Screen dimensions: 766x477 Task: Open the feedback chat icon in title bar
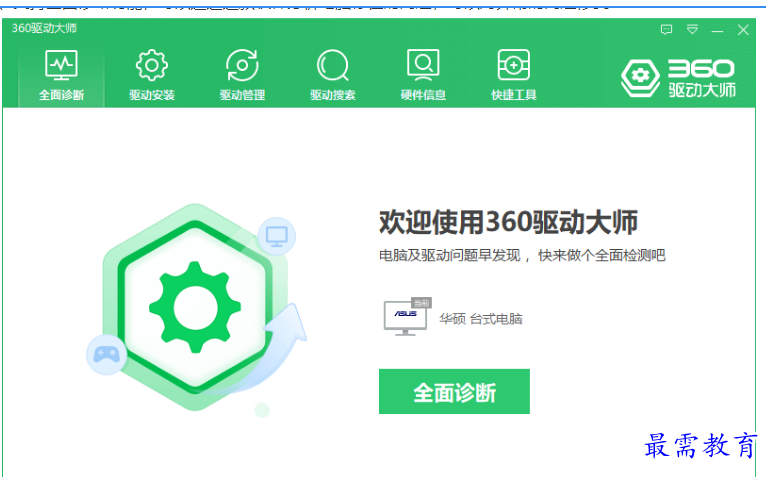click(x=666, y=30)
